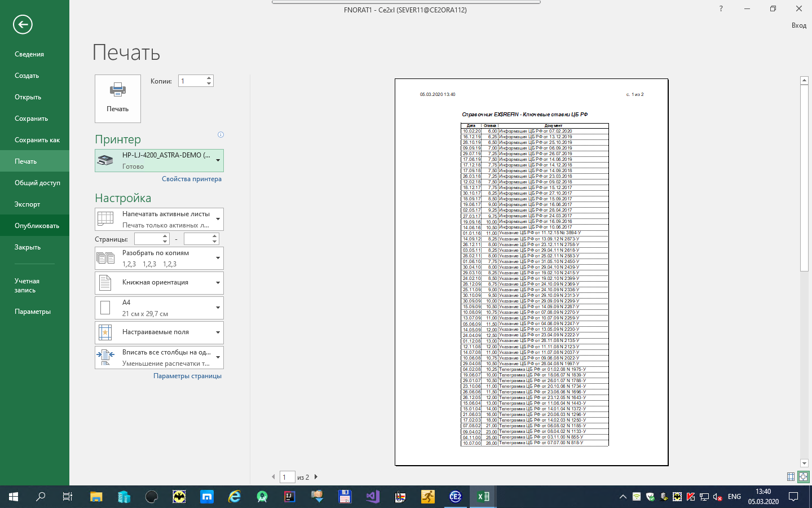Go to next preview page arrow
Screen dimensions: 812x508
316,477
